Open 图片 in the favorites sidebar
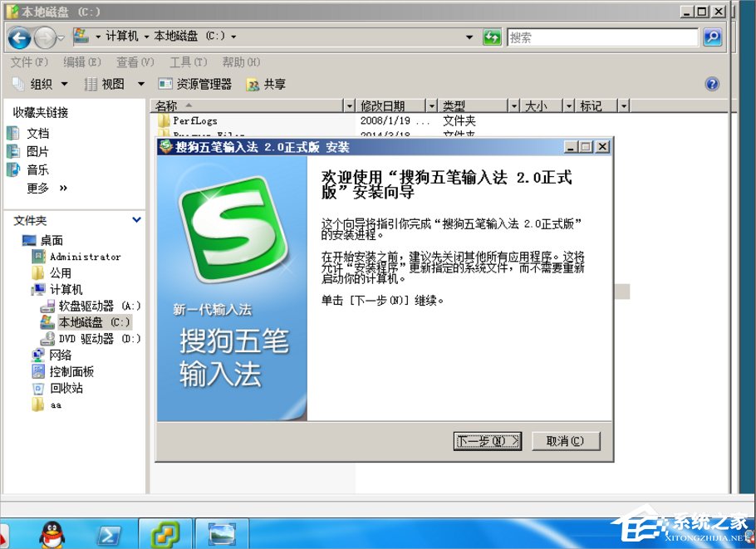 pos(39,151)
